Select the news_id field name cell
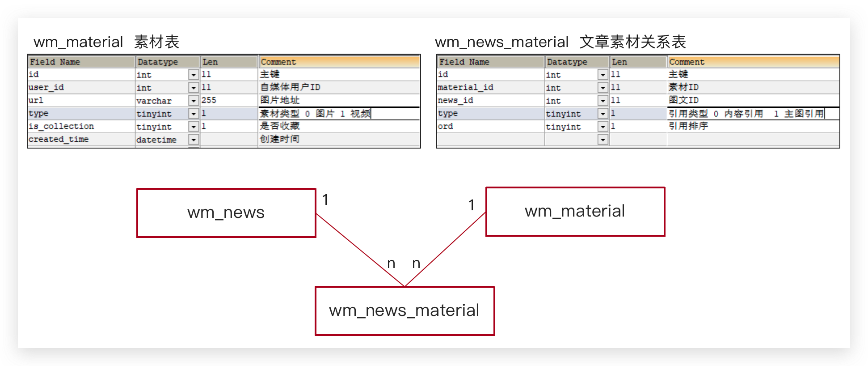868x366 pixels. (491, 100)
